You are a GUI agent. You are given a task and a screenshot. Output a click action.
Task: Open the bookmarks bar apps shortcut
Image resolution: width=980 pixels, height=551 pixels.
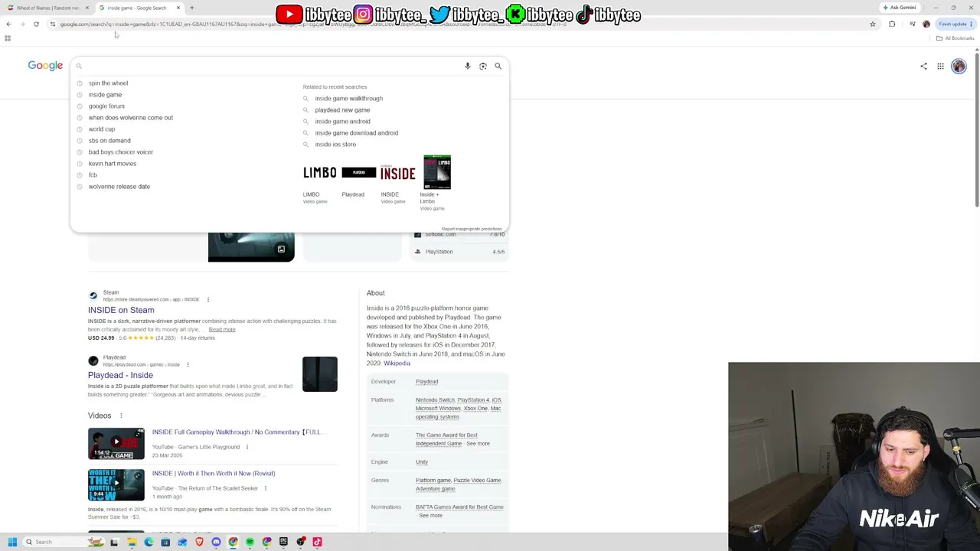(8, 38)
